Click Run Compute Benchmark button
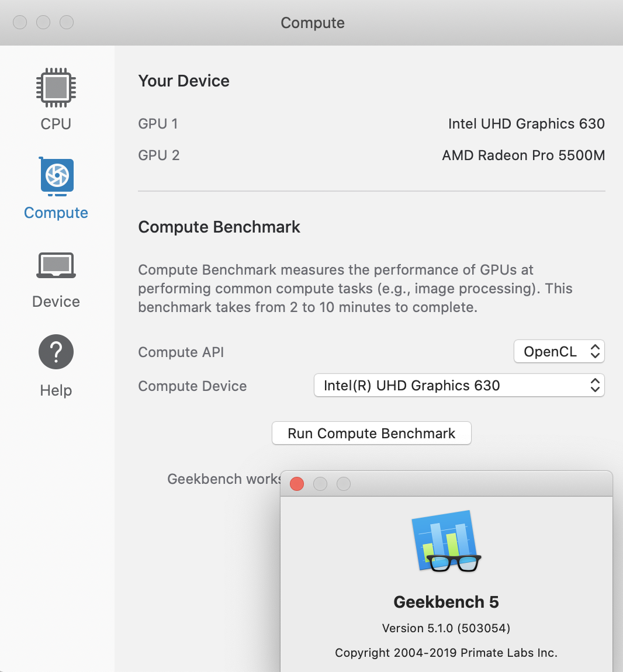Screen dimensions: 623x672 [x=371, y=433]
